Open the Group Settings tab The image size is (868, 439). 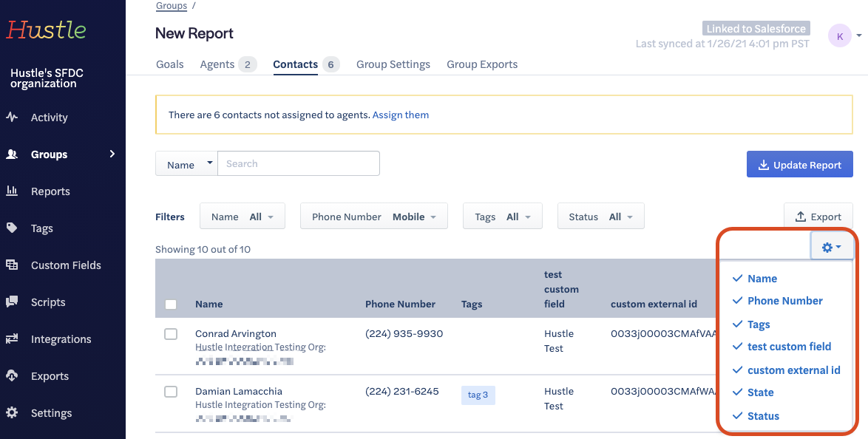393,64
